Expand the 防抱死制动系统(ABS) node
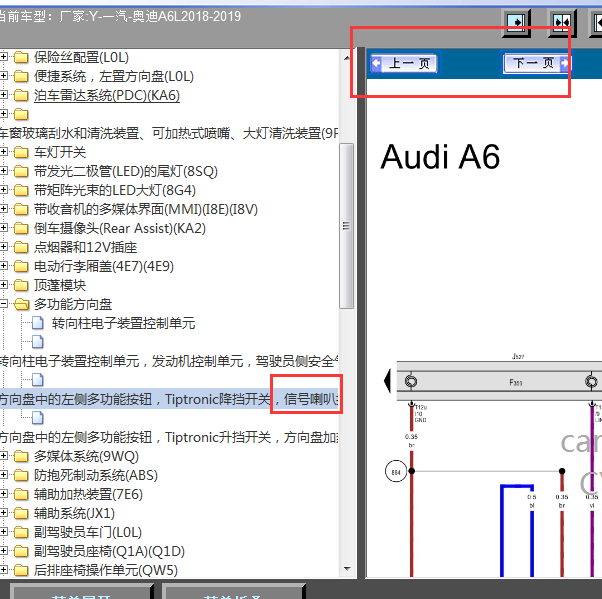Viewport: 602px width, 599px height. (3, 475)
